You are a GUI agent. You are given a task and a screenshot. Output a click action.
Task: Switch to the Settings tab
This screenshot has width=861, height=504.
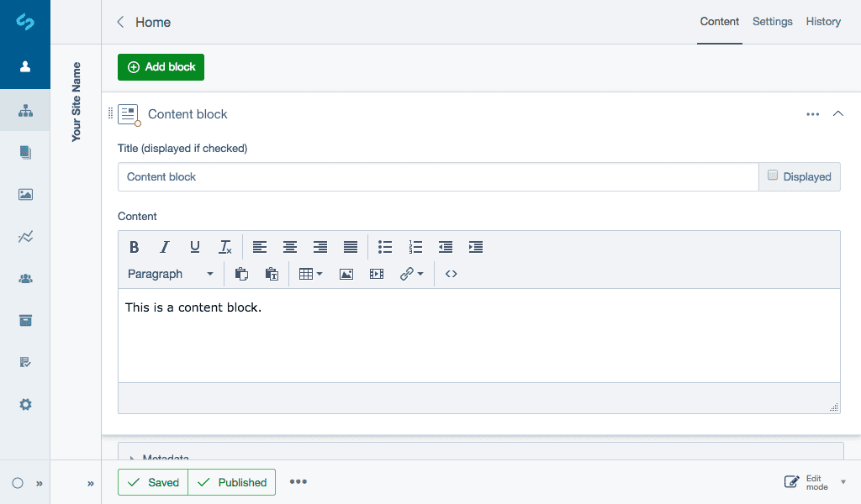pyautogui.click(x=772, y=22)
